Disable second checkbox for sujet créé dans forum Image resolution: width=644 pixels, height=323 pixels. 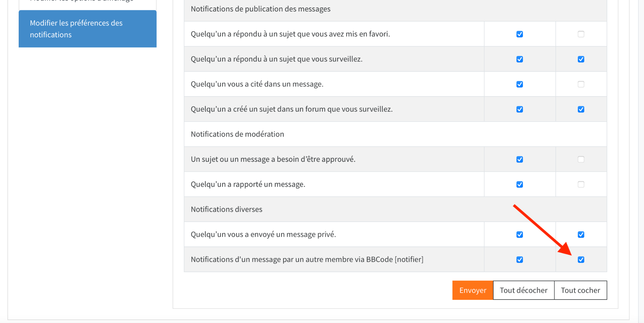(581, 109)
